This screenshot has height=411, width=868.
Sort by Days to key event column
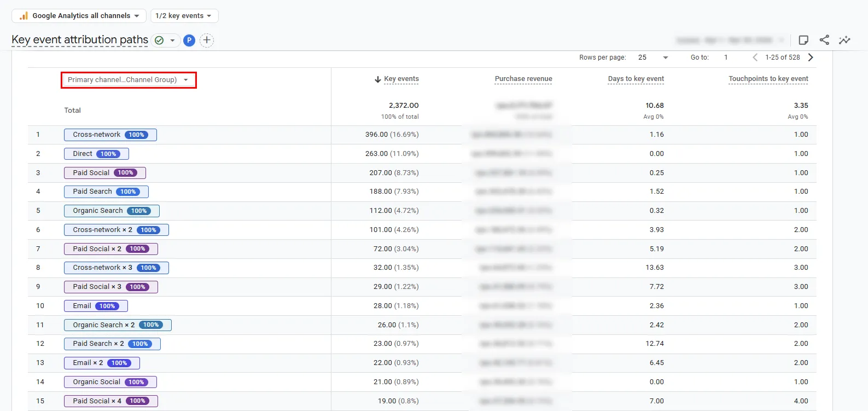click(x=636, y=79)
